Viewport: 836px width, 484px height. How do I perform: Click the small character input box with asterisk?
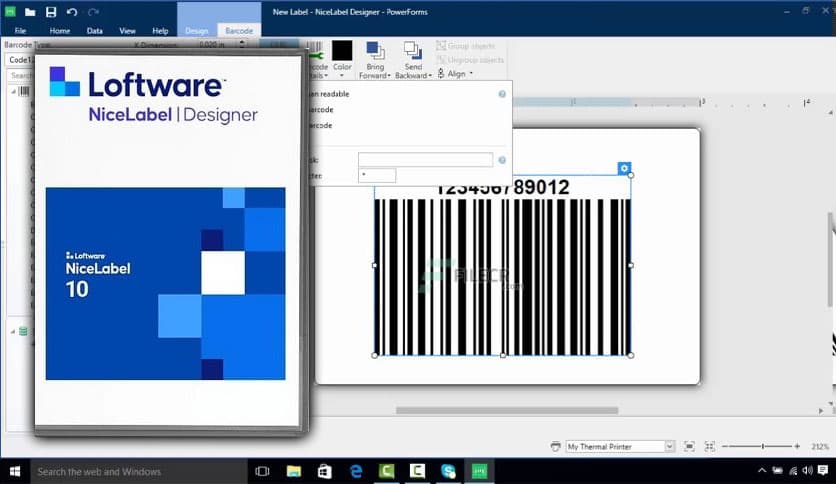click(377, 175)
